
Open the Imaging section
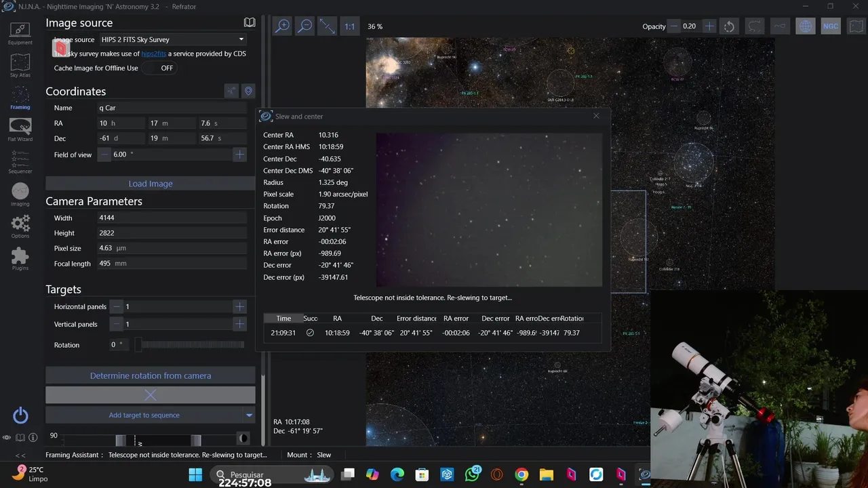click(x=20, y=195)
